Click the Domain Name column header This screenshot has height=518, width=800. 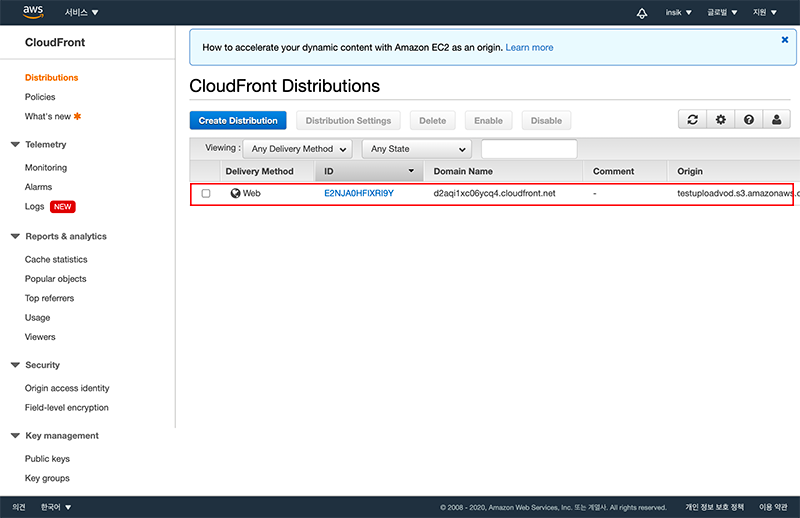point(463,171)
